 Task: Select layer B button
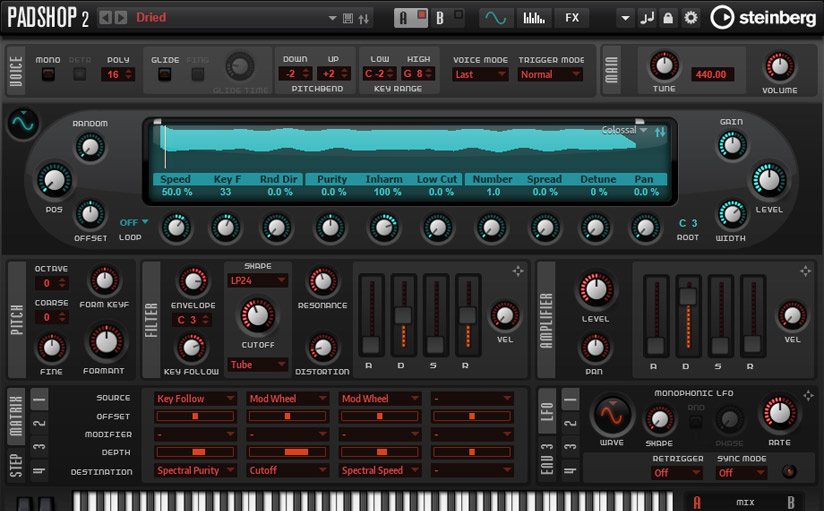(448, 18)
